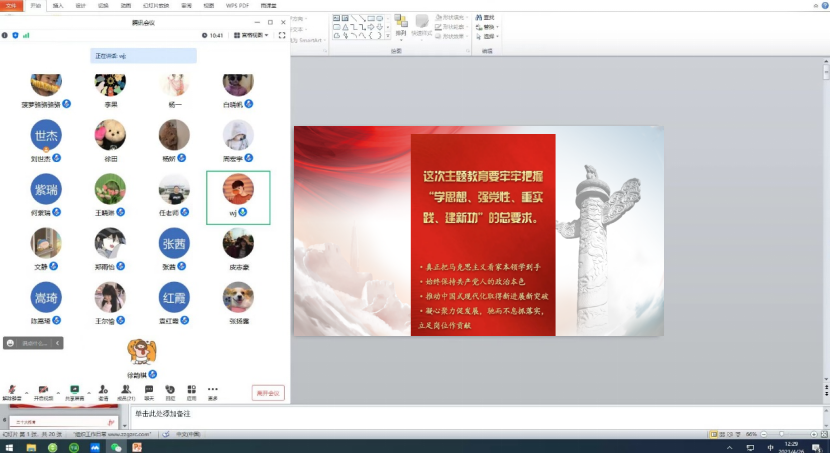Open the WPS PDF ribbon tab
830x453 pixels.
pyautogui.click(x=240, y=5)
